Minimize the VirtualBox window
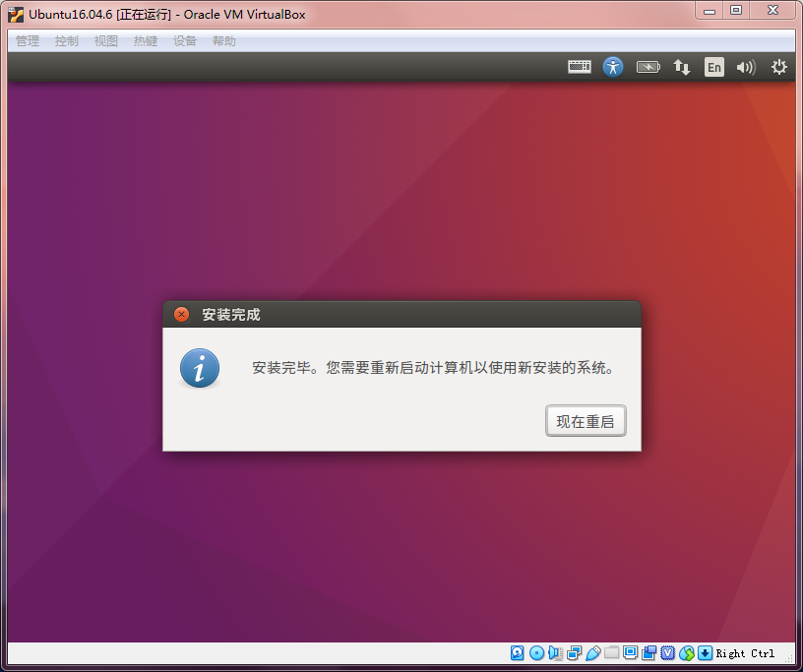Viewport: 803px width, 672px height. (x=710, y=10)
